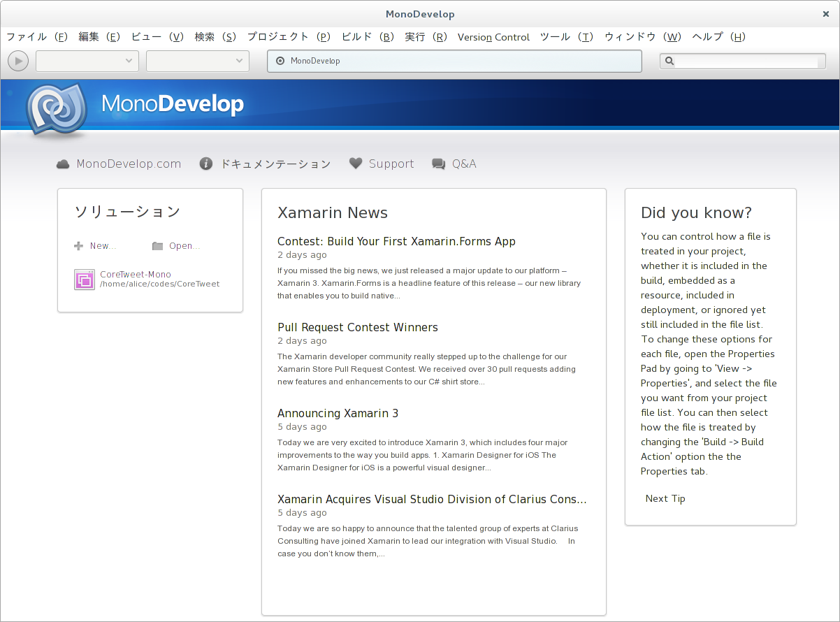Click the MonoDevelop status bar area
The image size is (840, 622).
coord(454,61)
